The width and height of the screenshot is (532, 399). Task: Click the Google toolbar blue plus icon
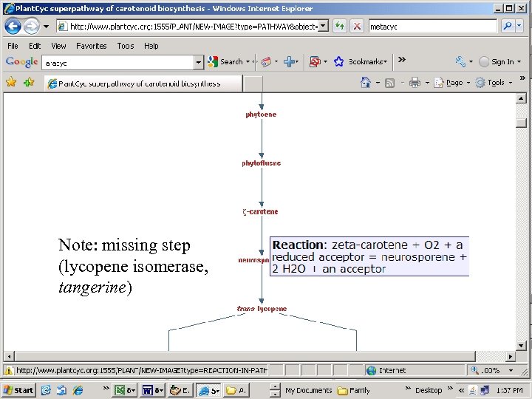coord(289,62)
